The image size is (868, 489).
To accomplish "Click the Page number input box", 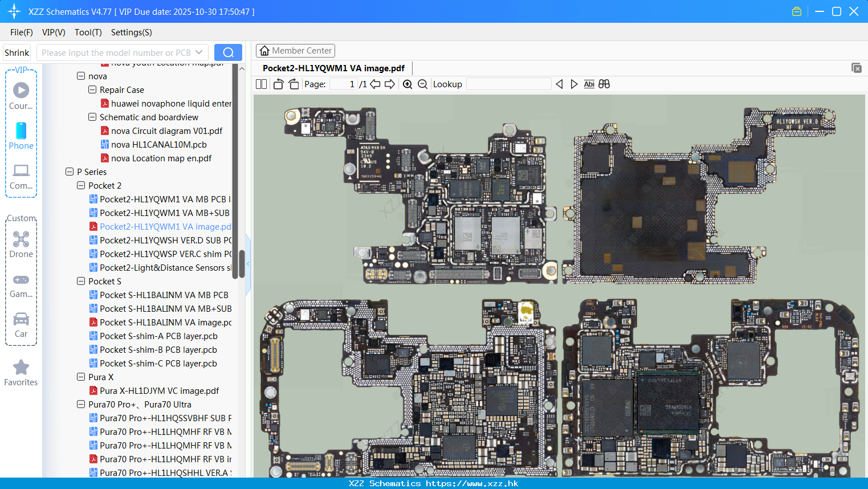I will pyautogui.click(x=343, y=84).
